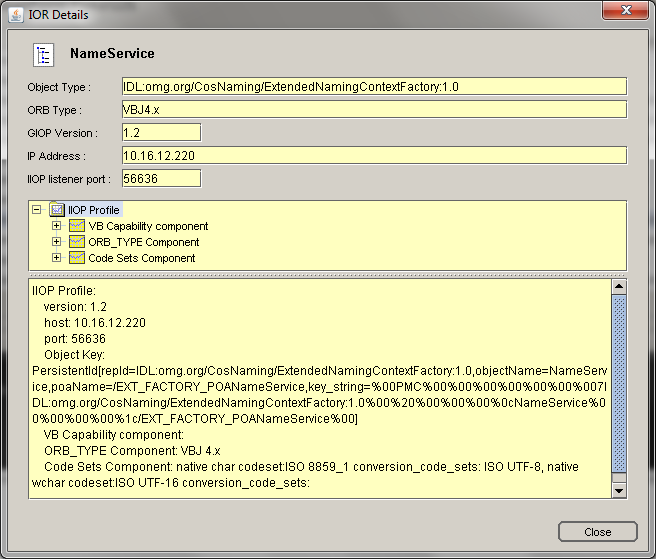Click the 'VB Capability component:' details line

tap(114, 435)
